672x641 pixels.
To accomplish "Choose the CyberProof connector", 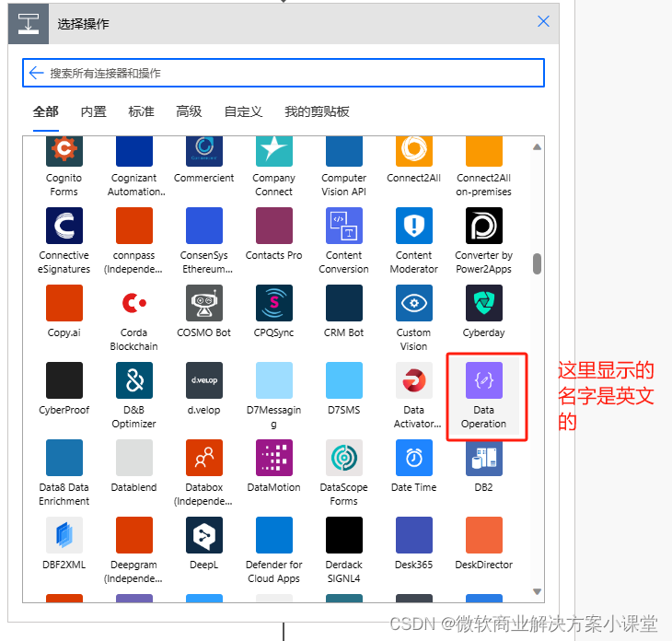I will click(64, 380).
